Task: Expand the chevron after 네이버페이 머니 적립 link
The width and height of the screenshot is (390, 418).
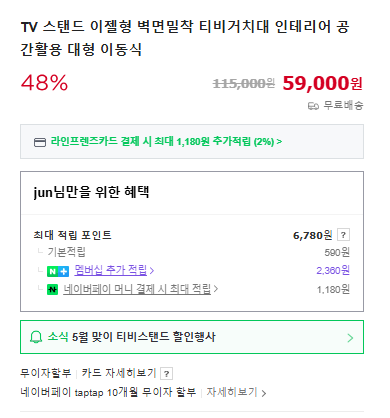Action: click(x=216, y=289)
